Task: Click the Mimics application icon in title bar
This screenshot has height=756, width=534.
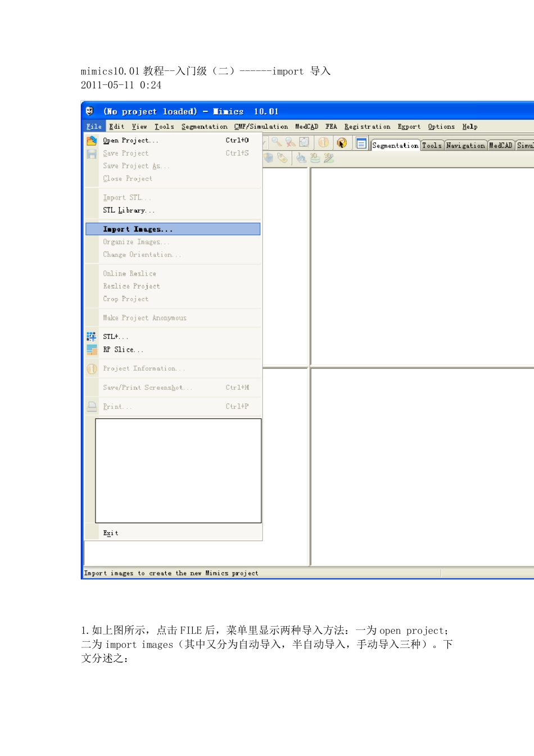Action: coord(90,111)
